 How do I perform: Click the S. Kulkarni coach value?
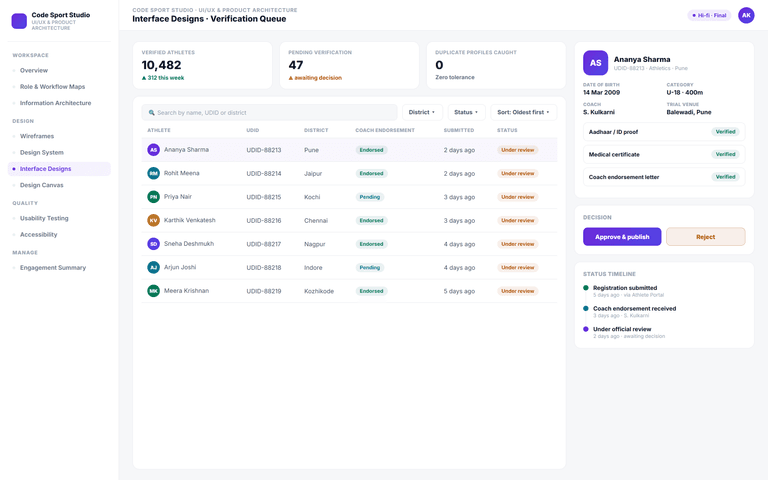pos(599,112)
